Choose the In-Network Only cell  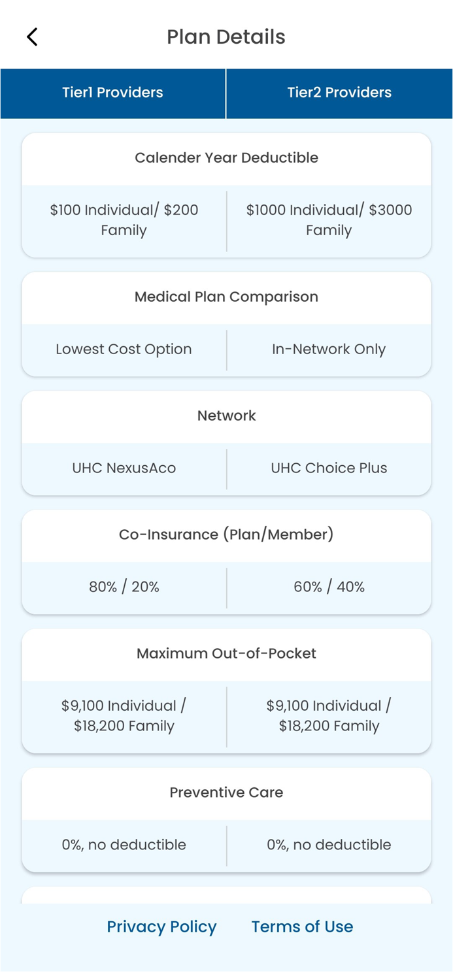(329, 350)
